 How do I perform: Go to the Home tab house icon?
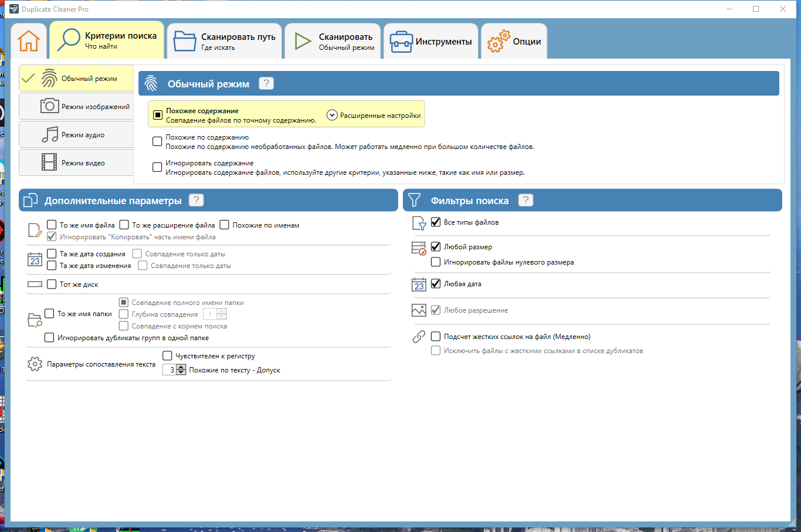[x=29, y=41]
